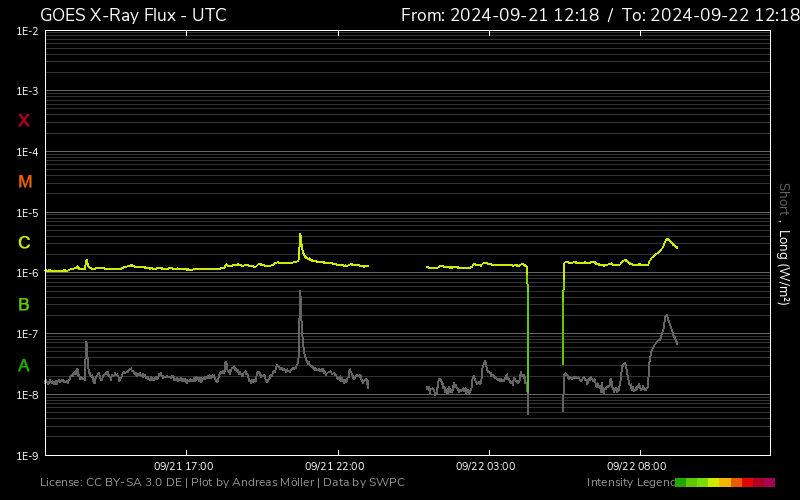Click the 1E-5 y-axis tick label
This screenshot has width=800, height=500.
coord(28,213)
